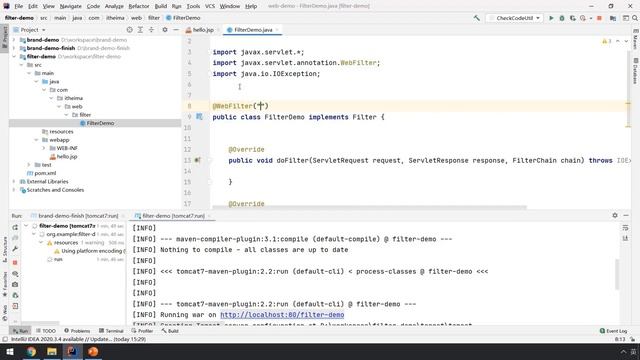Open the Navigate menu
This screenshot has height=360, width=640.
point(71,6)
